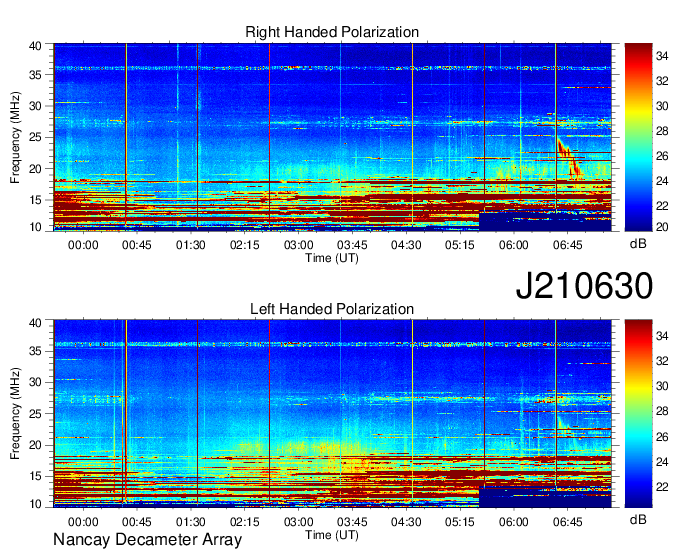The height and width of the screenshot is (552, 680).
Task: Click the 30 MHz tick label of Right Handed plot
Action: [x=35, y=106]
